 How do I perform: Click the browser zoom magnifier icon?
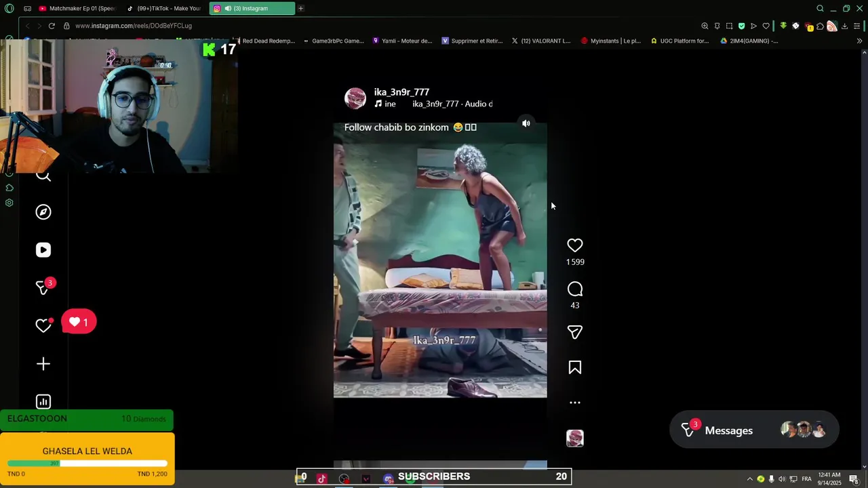705,26
